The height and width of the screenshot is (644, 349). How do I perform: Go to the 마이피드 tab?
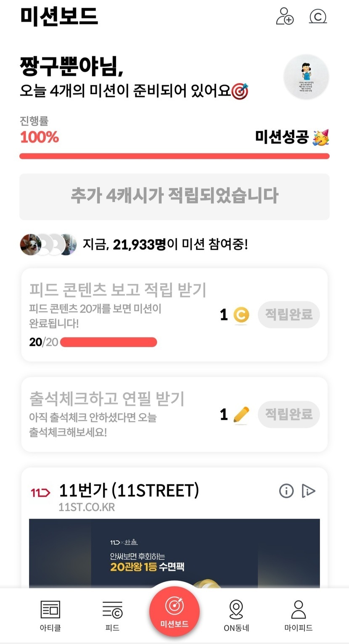[x=298, y=615]
